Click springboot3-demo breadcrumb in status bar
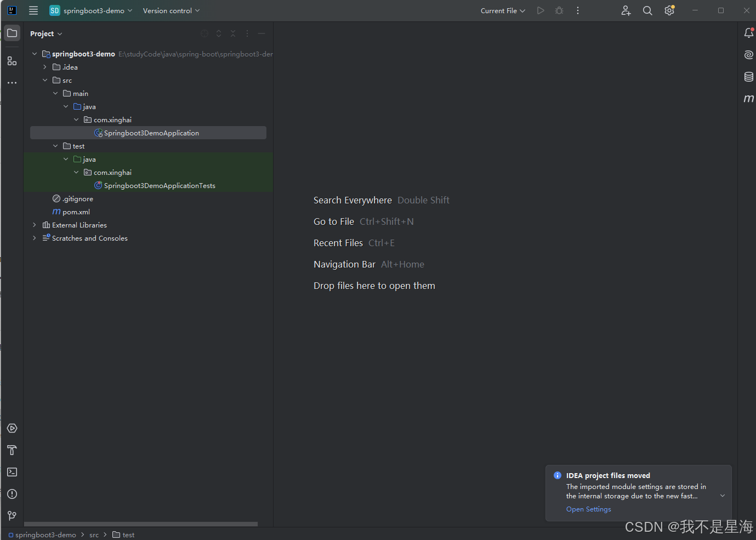756x540 pixels. [42, 535]
